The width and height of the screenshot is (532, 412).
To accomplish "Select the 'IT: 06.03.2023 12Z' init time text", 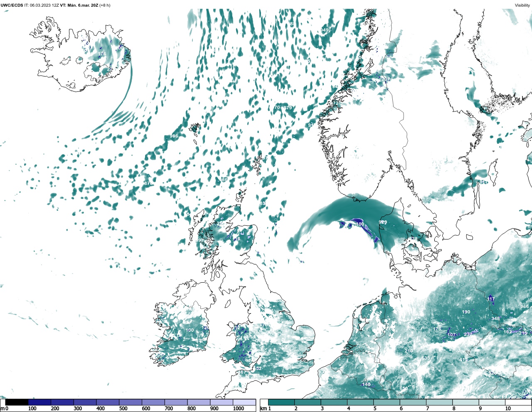I will 42,5.
